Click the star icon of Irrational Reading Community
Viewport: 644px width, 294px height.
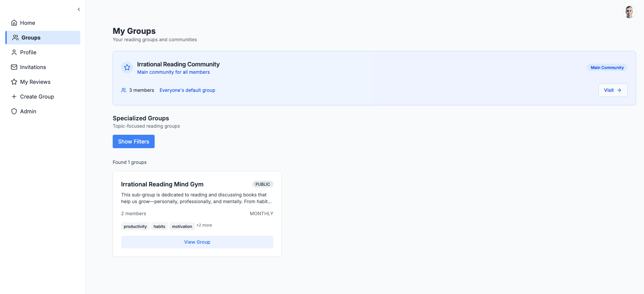pyautogui.click(x=127, y=67)
